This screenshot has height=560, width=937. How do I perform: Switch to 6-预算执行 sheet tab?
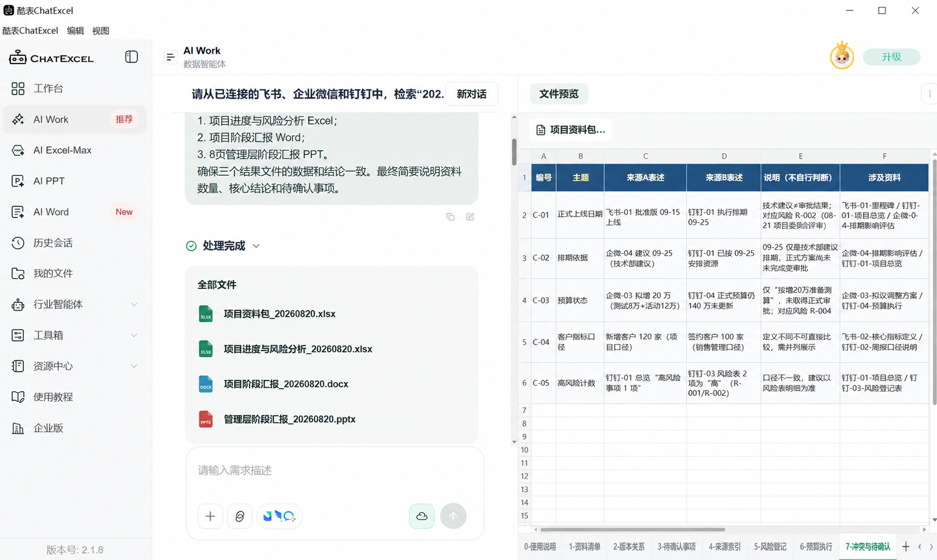pos(816,547)
